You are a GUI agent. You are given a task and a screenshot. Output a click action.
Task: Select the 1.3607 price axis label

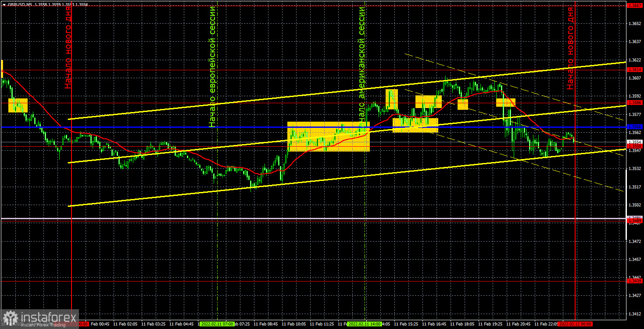635,78
